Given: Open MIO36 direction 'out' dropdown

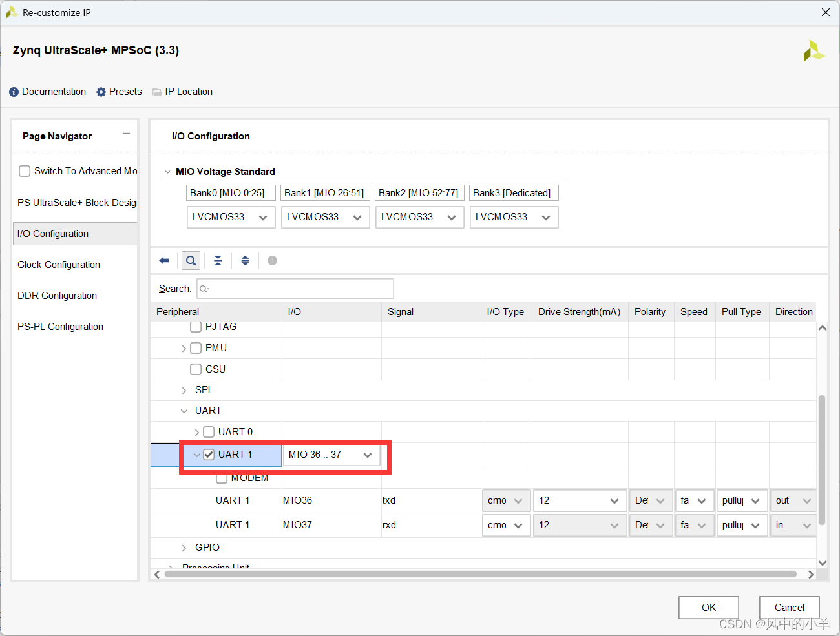Looking at the screenshot, I should 793,500.
